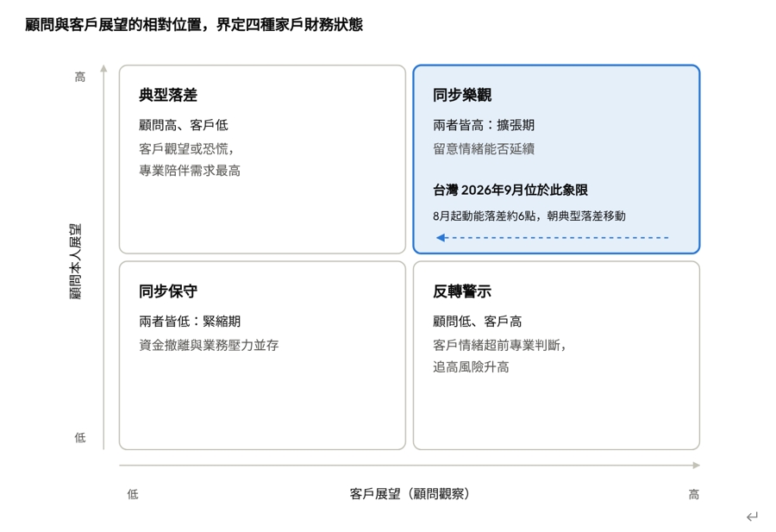Image resolution: width=776 pixels, height=532 pixels.
Task: Click the horizontal axis label 客戶展望（顧問觀察）
Action: (x=410, y=494)
